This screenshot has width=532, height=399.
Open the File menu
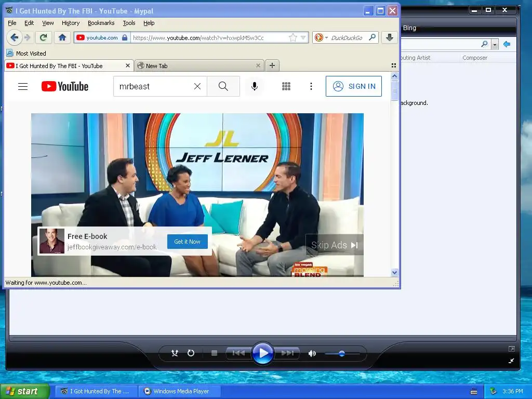(x=12, y=23)
